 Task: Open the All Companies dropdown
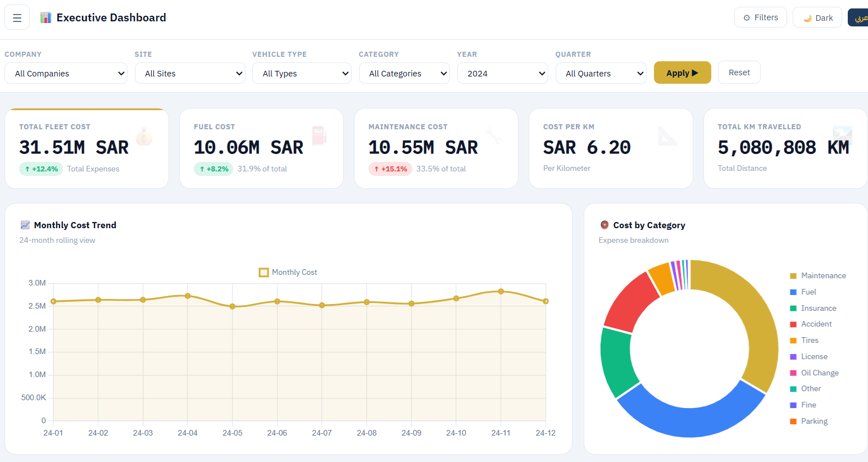click(x=66, y=73)
